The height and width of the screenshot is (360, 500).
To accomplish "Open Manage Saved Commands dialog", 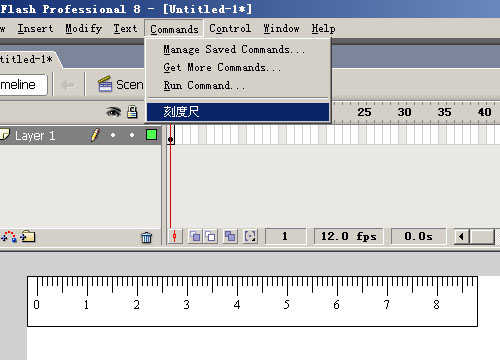I will (x=234, y=50).
